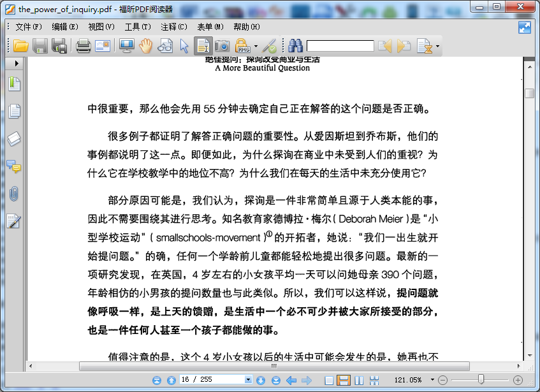The image size is (540, 392).
Task: Open the Bookmarks panel icon
Action: pyautogui.click(x=14, y=83)
